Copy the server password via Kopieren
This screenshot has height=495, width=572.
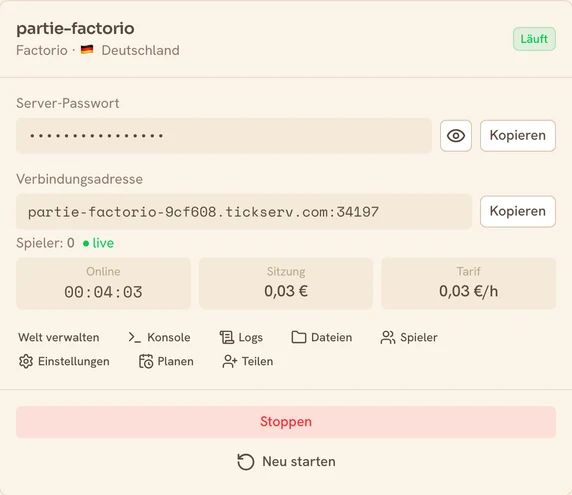tap(518, 136)
